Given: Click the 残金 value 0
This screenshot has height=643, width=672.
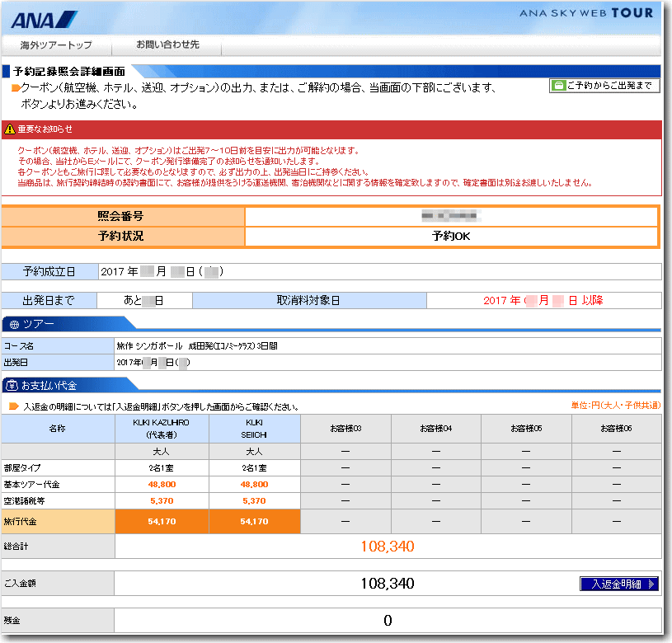Looking at the screenshot, I should pyautogui.click(x=388, y=620).
